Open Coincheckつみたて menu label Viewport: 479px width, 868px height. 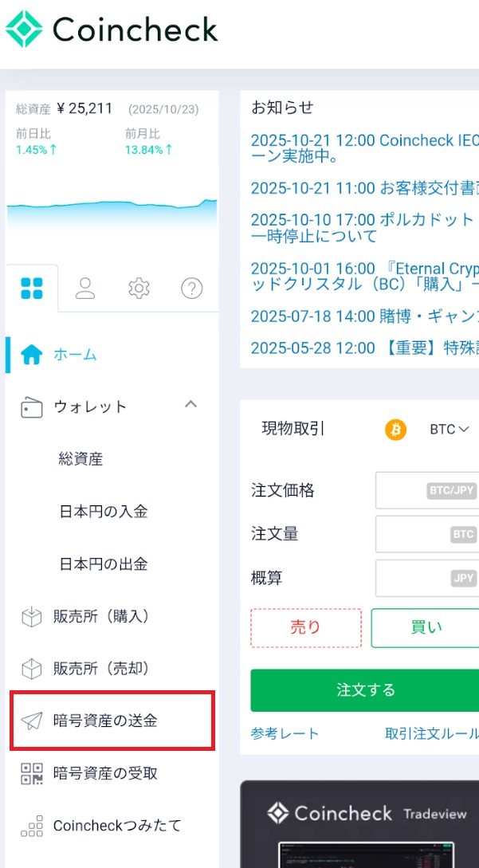117,826
